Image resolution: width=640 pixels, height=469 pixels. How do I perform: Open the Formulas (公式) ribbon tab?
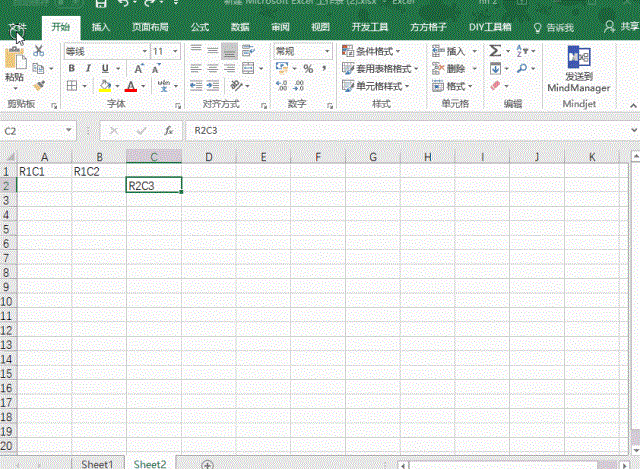click(x=199, y=27)
